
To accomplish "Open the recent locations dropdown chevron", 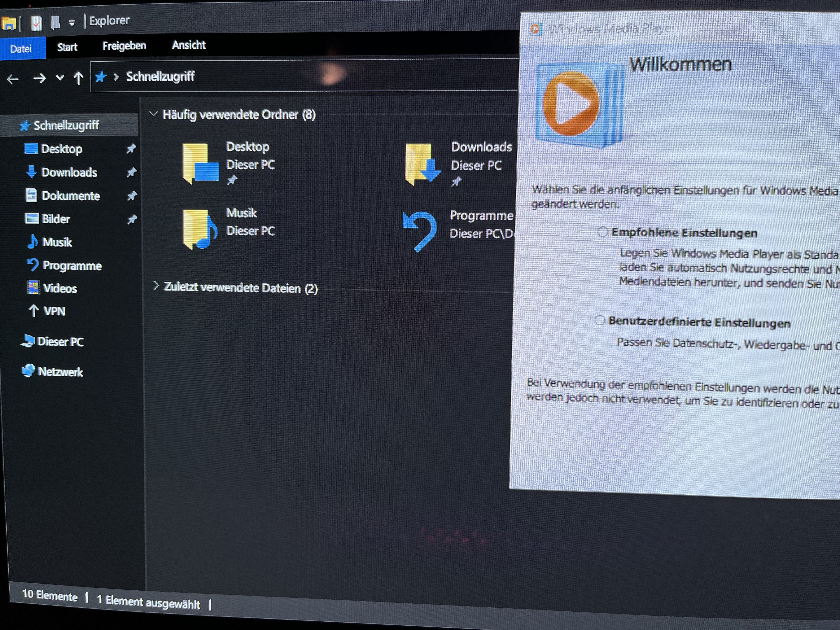I will [60, 78].
